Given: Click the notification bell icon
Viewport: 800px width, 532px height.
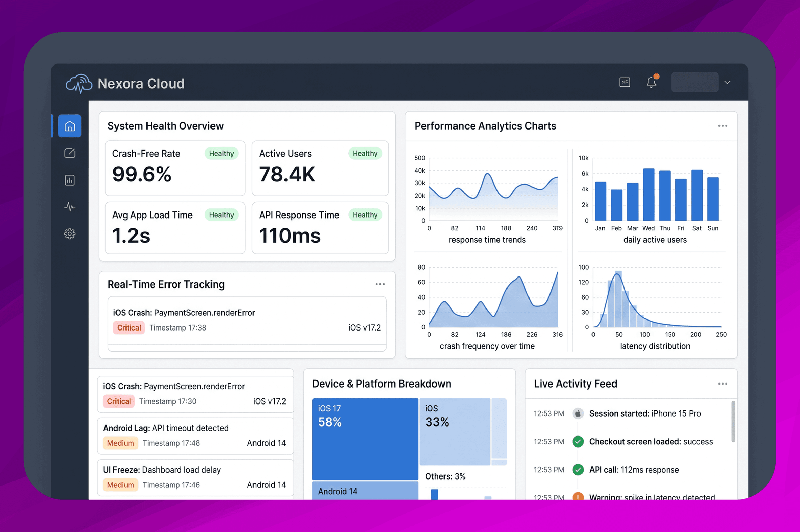Looking at the screenshot, I should coord(651,82).
